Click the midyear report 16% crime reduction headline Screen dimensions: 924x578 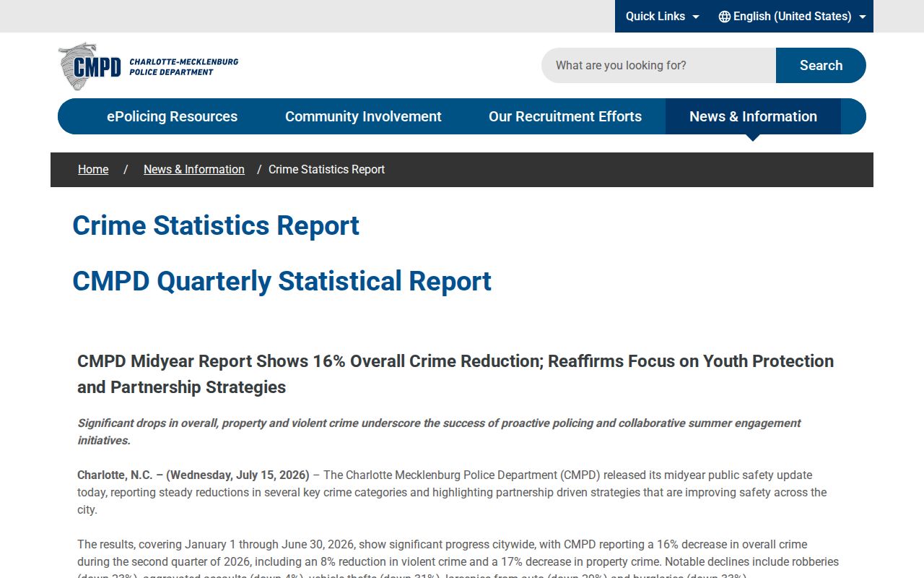(456, 374)
